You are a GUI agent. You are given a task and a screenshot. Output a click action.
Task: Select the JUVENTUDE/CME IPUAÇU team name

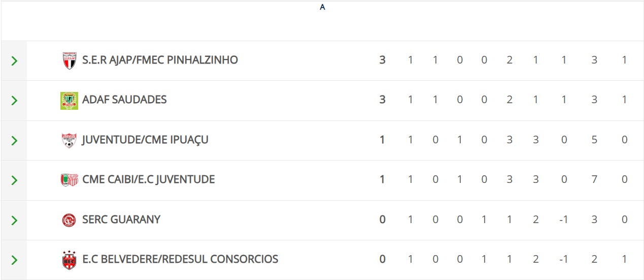(145, 140)
